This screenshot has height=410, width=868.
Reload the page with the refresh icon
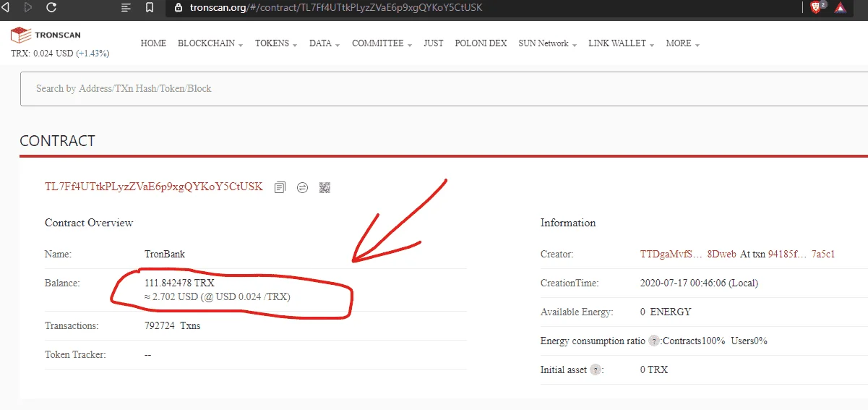coord(51,8)
